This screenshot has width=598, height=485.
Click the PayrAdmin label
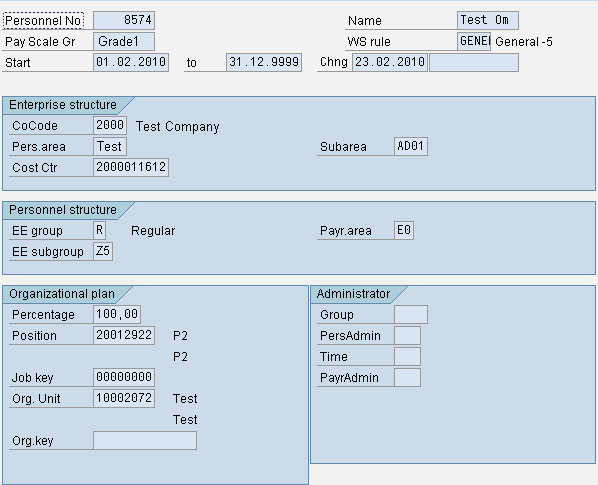click(x=349, y=378)
